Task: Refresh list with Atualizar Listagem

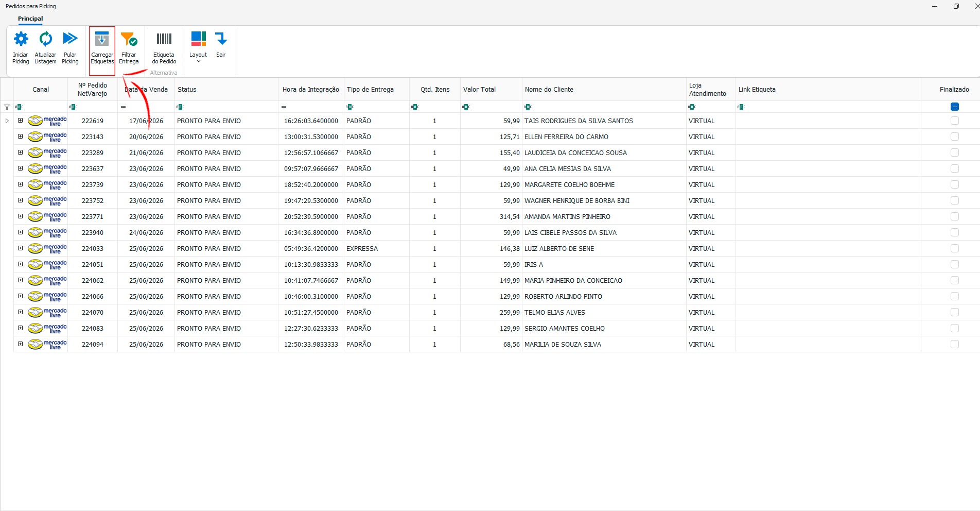Action: tap(45, 47)
